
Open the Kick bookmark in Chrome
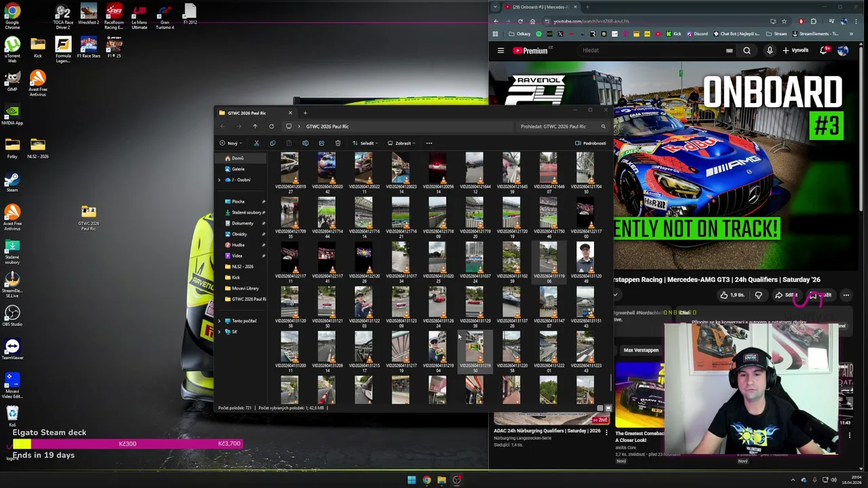tap(673, 34)
